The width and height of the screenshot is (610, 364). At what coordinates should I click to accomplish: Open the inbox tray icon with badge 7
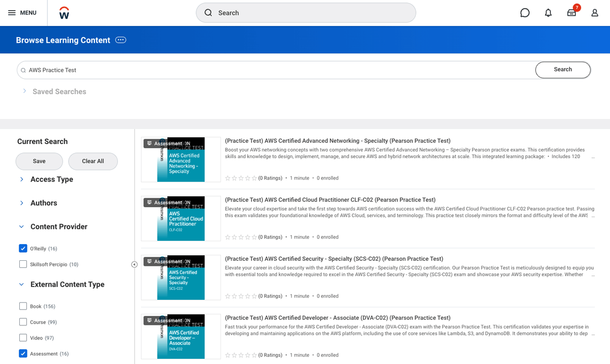tap(572, 13)
